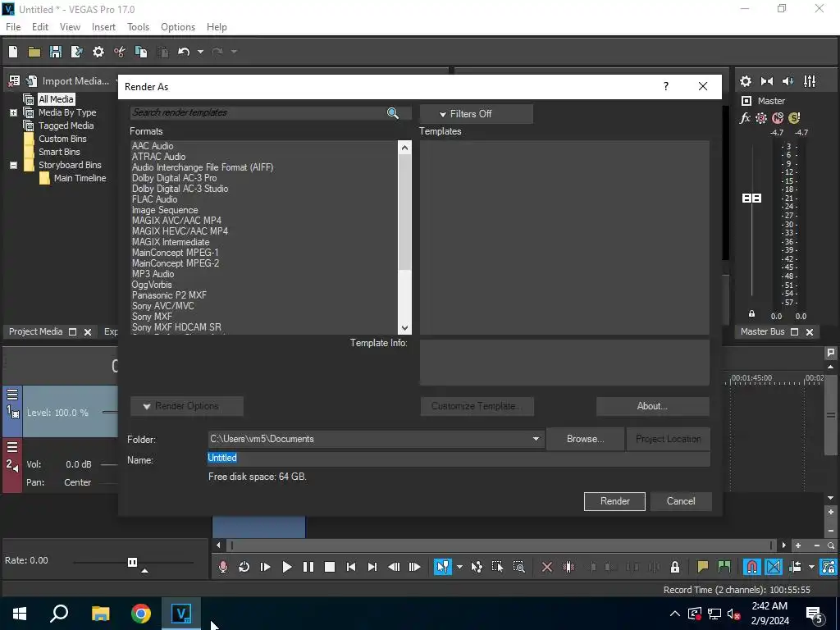Click Cancel in Render As dialog
Image resolution: width=840 pixels, height=630 pixels.
(x=681, y=501)
